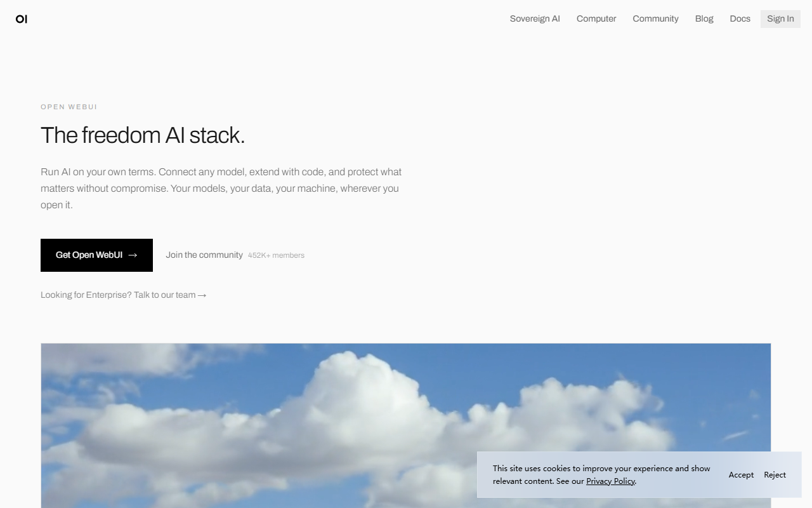Viewport: 812px width, 508px height.
Task: Click the 452K+ members label
Action: coord(276,255)
